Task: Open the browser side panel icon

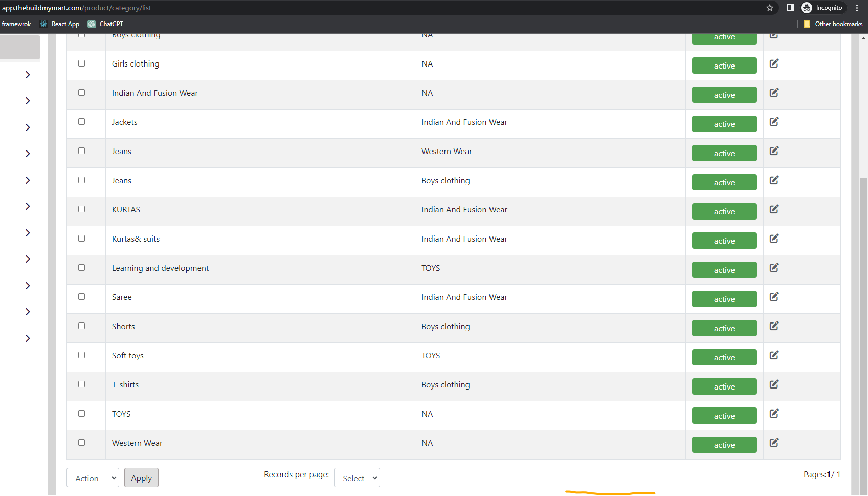Action: [790, 8]
